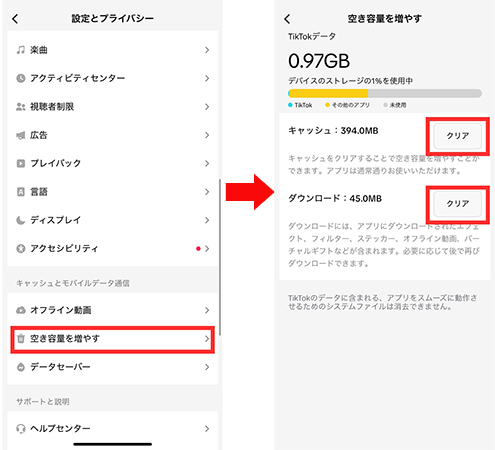Viewport: 495px width, 450px height.
Task: Tap the 未使用 legend label
Action: coord(398,105)
